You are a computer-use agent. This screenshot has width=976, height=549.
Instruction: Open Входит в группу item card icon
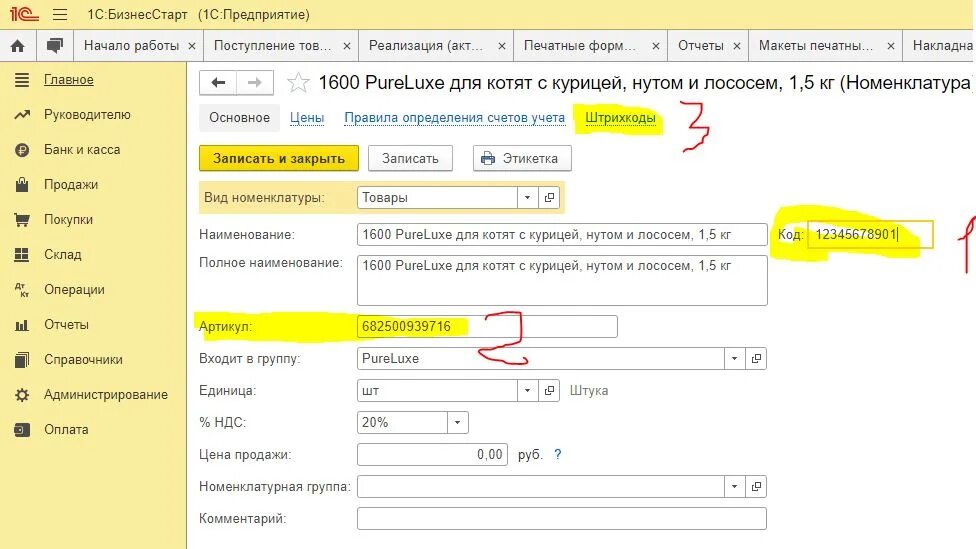756,359
